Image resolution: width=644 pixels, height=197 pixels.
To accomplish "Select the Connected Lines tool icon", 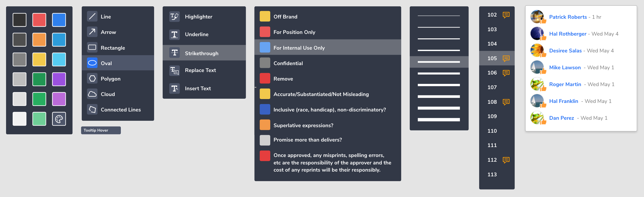I will [92, 110].
